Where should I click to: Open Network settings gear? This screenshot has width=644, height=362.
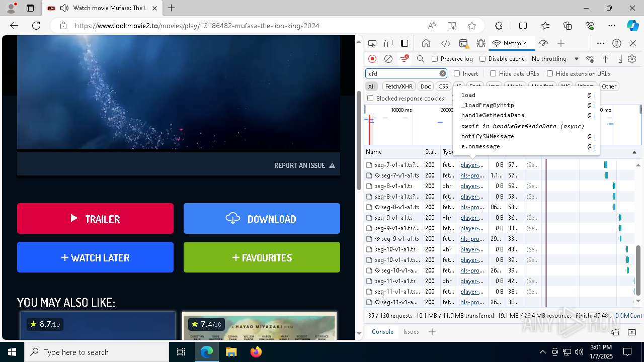point(632,59)
